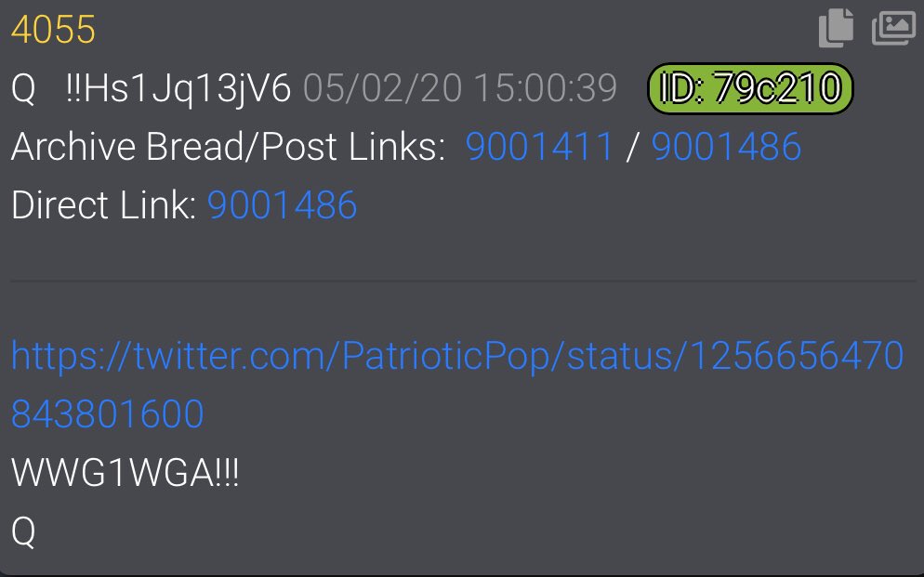
Task: Open the image gallery icon
Action: coord(893,27)
